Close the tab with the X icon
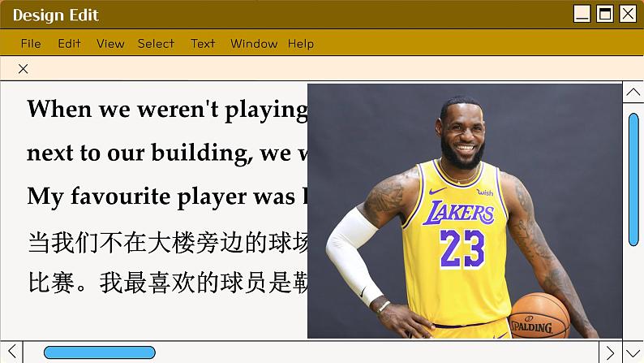 click(x=24, y=69)
